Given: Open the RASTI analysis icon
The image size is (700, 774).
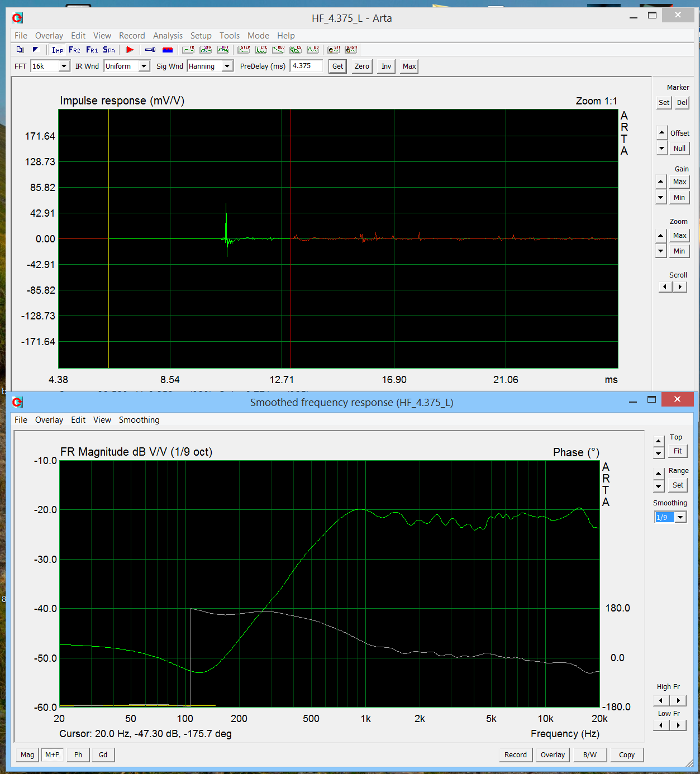Looking at the screenshot, I should [x=351, y=50].
